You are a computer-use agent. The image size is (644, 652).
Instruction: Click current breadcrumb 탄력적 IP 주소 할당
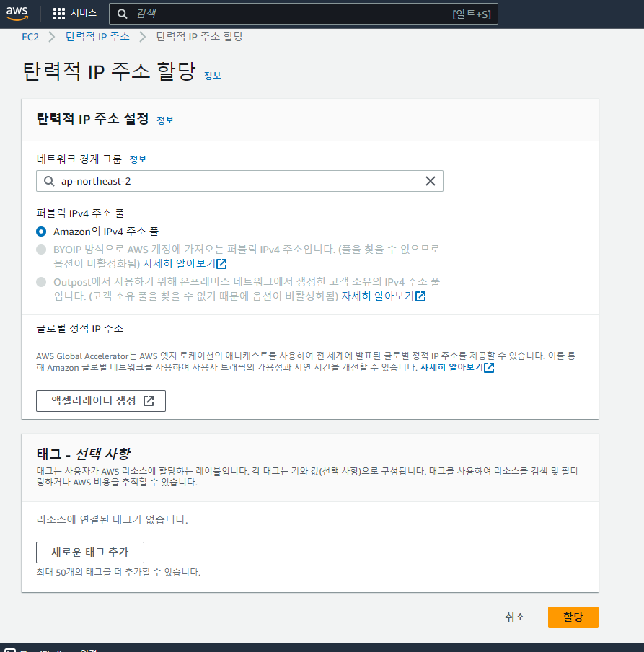tap(199, 37)
